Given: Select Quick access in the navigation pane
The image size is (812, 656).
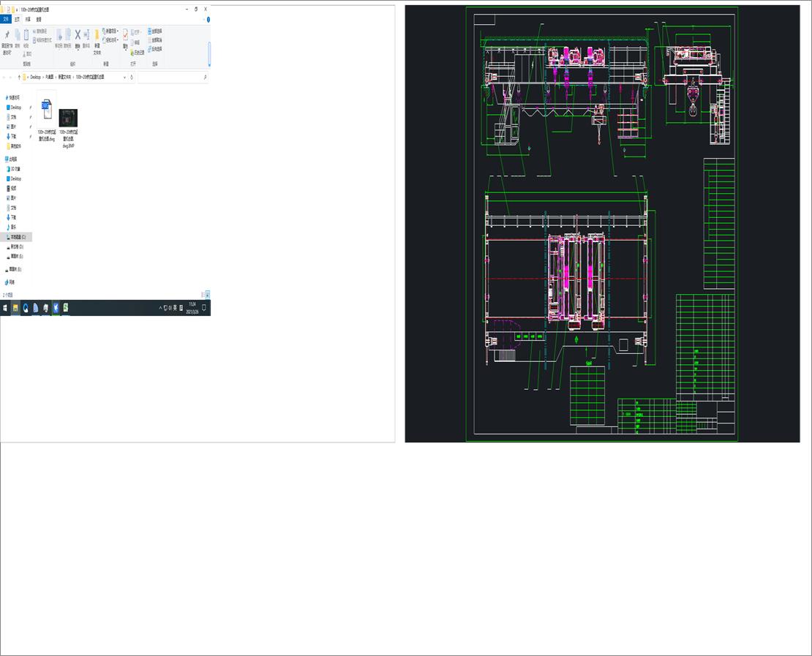Looking at the screenshot, I should 13,97.
